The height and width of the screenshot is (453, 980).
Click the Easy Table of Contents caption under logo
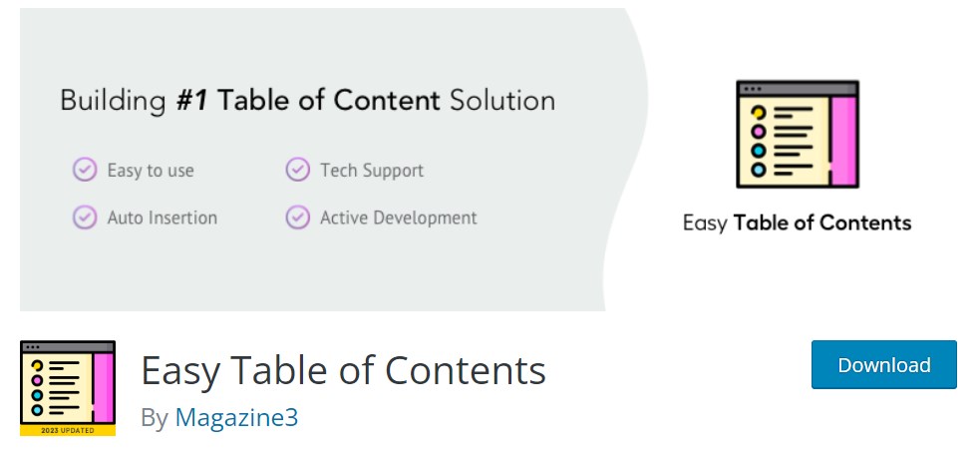click(x=797, y=223)
